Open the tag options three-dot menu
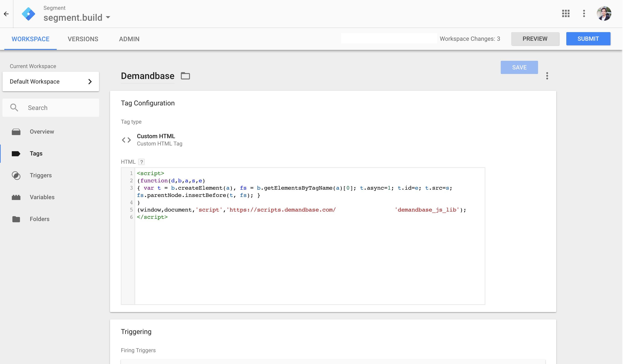 coord(547,76)
